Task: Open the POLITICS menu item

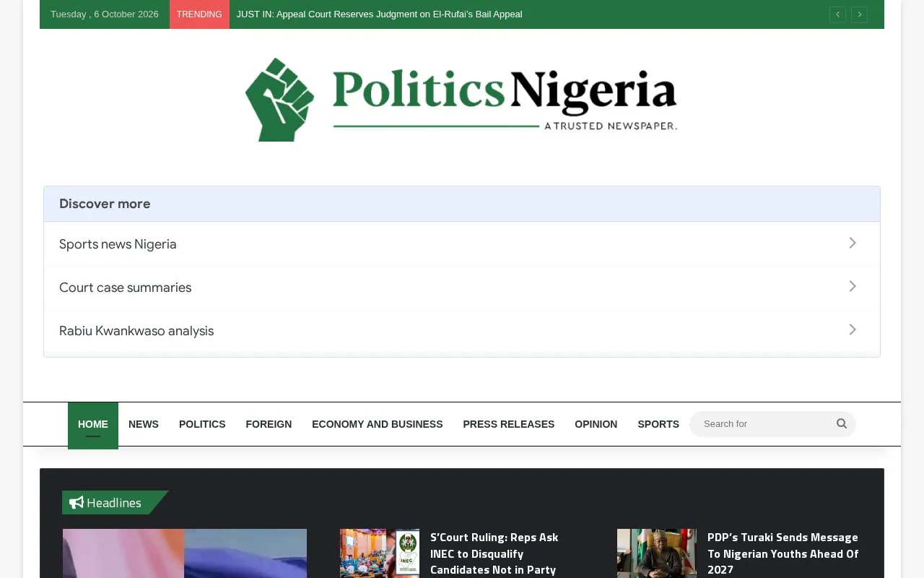Action: click(x=202, y=425)
